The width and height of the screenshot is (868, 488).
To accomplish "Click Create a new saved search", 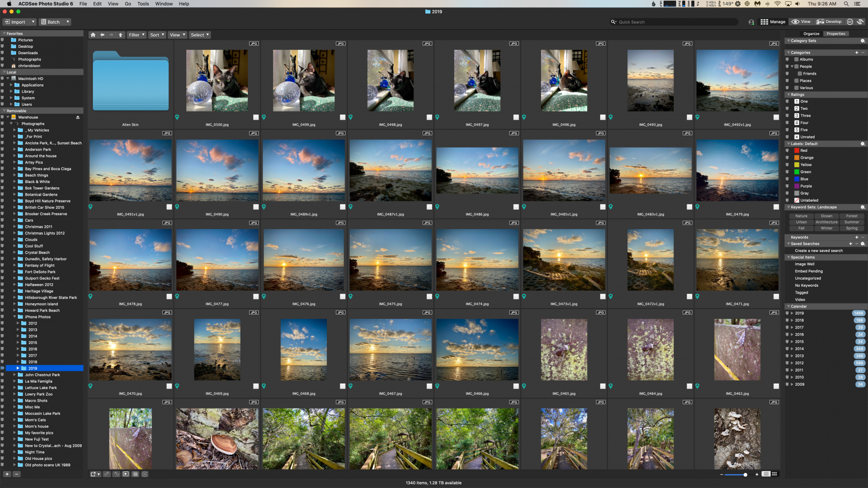I will (819, 251).
